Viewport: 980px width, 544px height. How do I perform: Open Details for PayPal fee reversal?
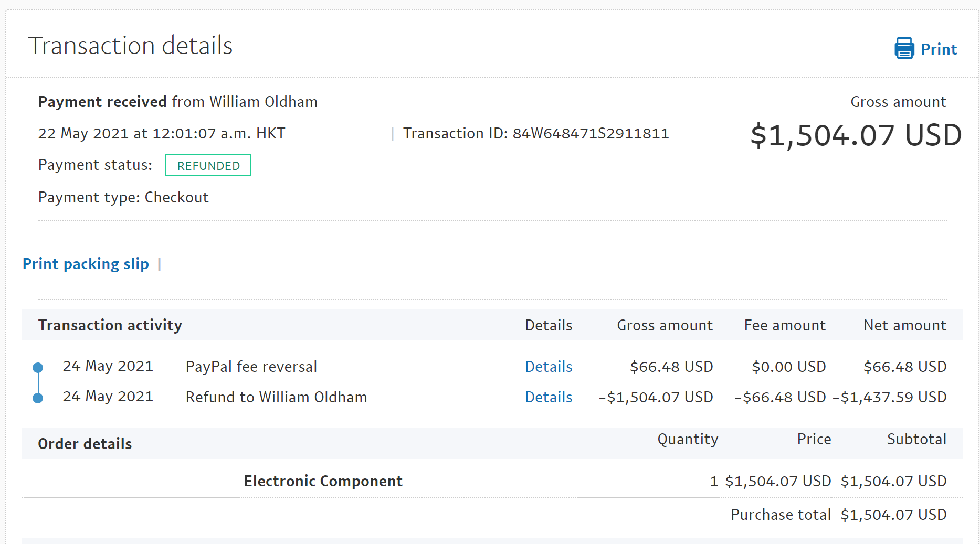point(549,367)
